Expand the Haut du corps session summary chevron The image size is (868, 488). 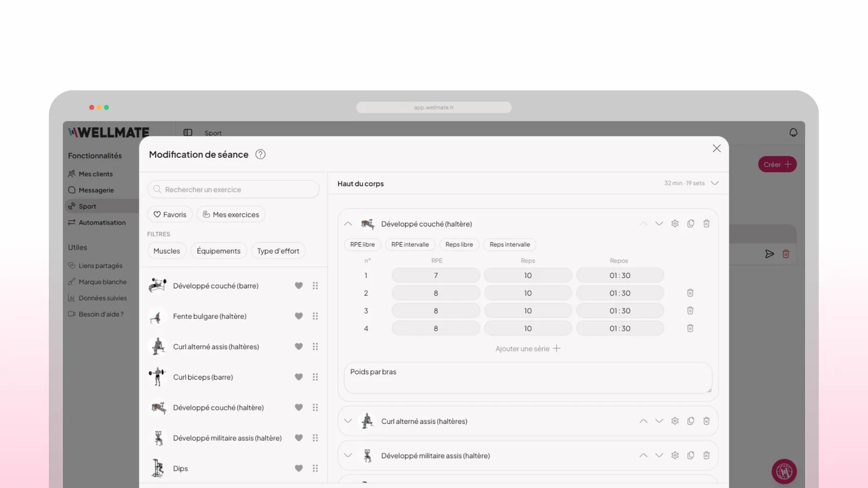(715, 183)
